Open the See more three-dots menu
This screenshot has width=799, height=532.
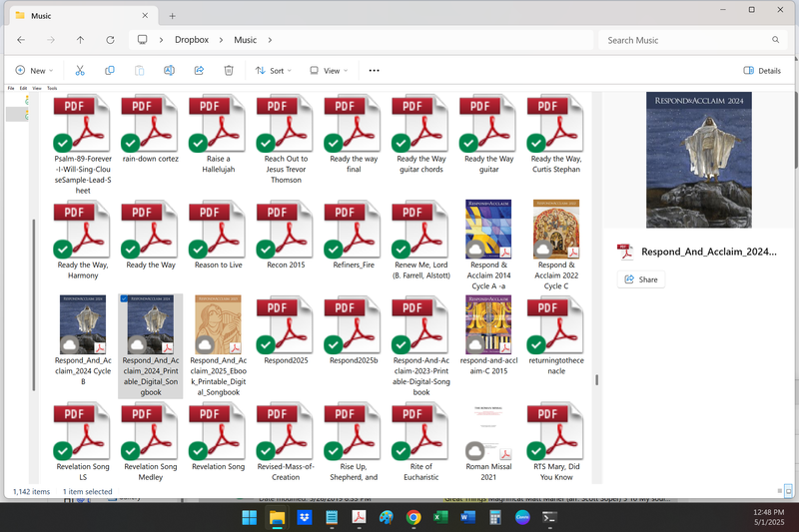point(374,71)
